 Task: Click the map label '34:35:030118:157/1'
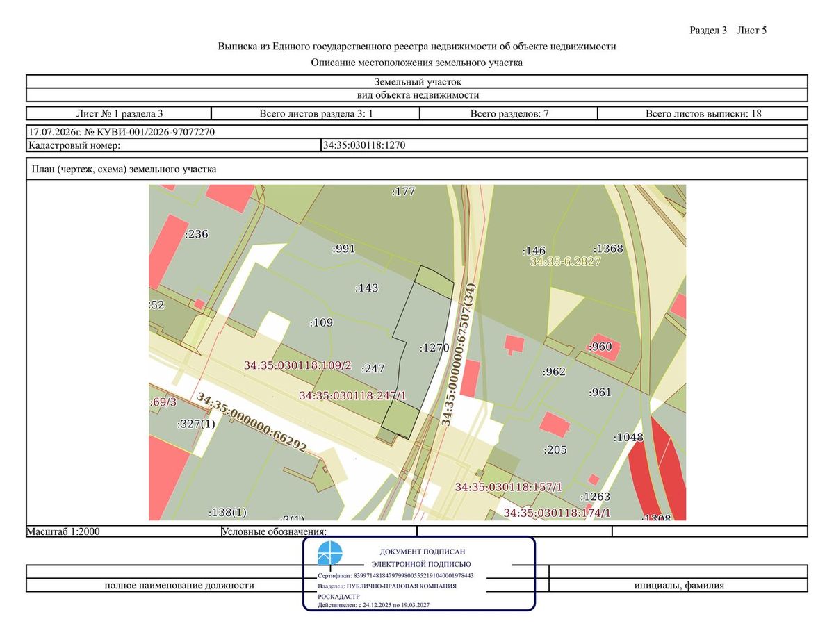click(509, 487)
